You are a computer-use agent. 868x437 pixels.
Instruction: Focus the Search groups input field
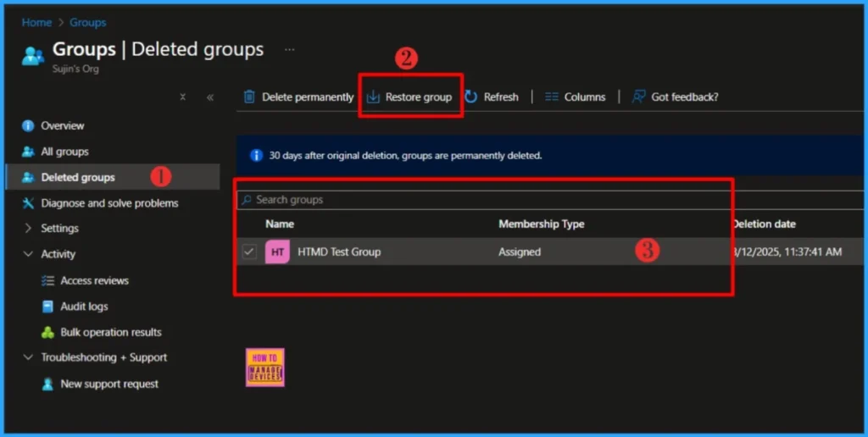coord(551,200)
